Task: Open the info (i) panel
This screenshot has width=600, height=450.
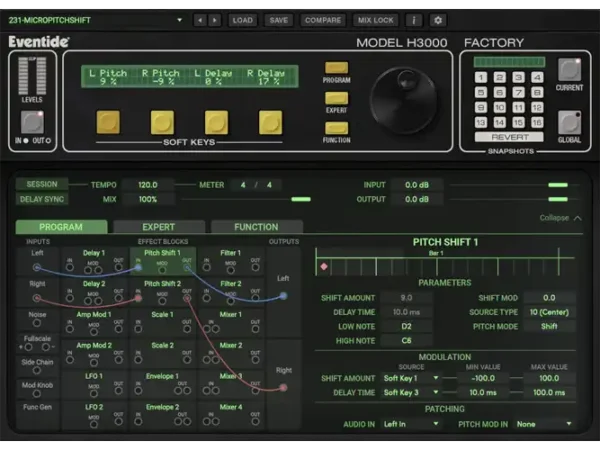Action: tap(414, 20)
